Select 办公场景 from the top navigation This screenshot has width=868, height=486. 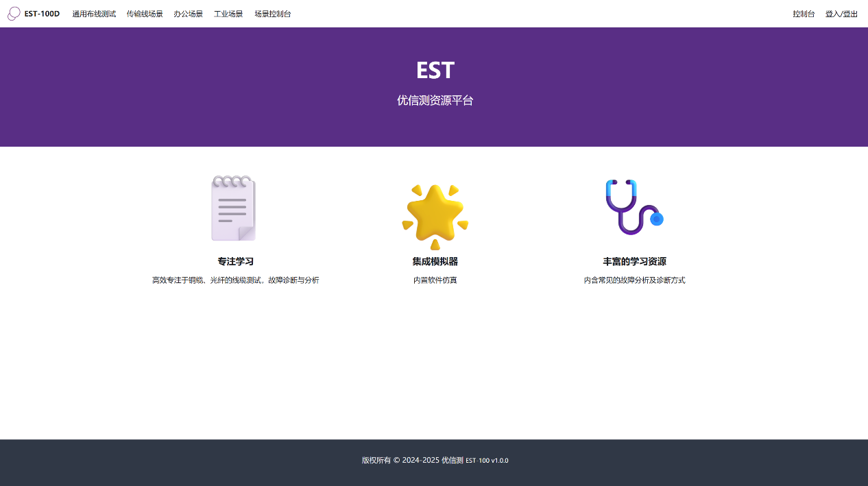188,14
